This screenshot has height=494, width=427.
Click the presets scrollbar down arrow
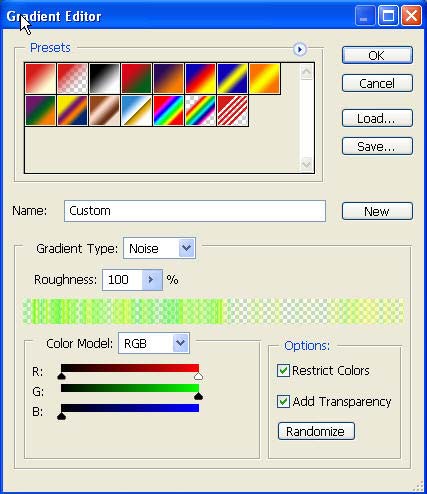[306, 164]
